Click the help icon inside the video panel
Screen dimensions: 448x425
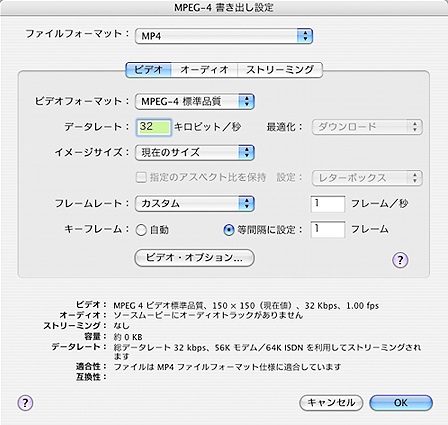400,260
